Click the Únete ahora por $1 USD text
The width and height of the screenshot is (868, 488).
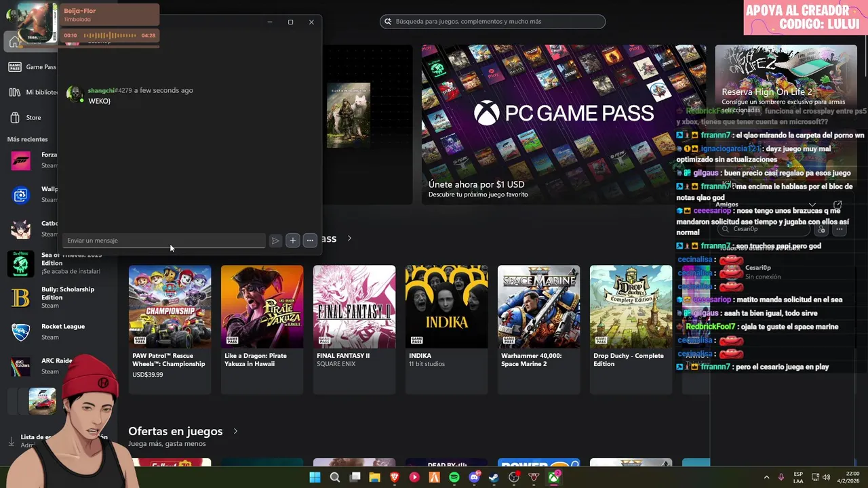[x=476, y=184]
